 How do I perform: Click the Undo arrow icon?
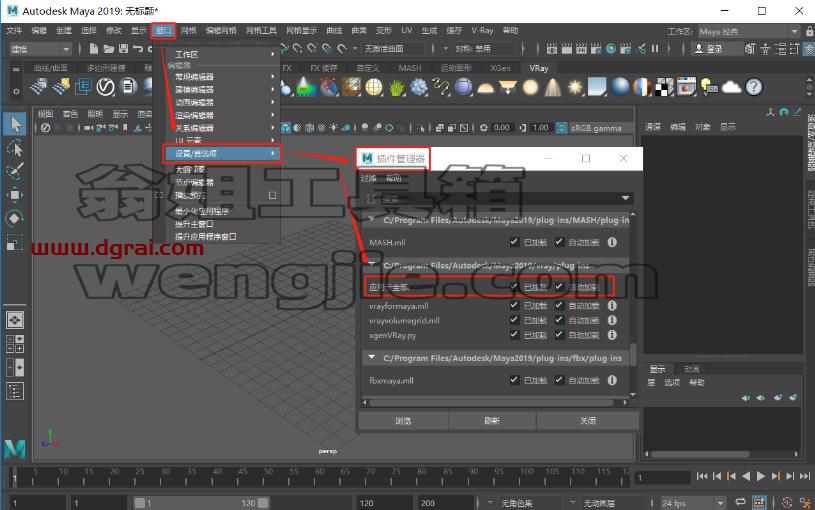point(138,48)
